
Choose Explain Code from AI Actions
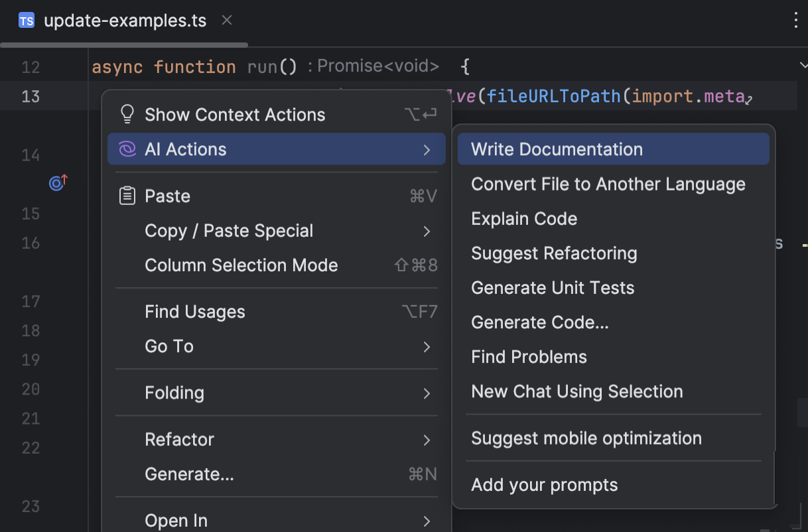click(524, 219)
